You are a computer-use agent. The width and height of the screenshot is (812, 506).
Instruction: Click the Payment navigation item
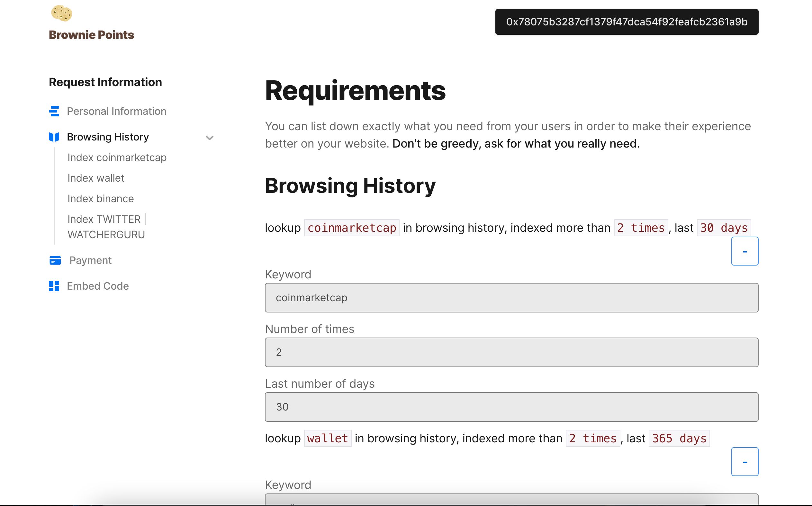point(90,260)
